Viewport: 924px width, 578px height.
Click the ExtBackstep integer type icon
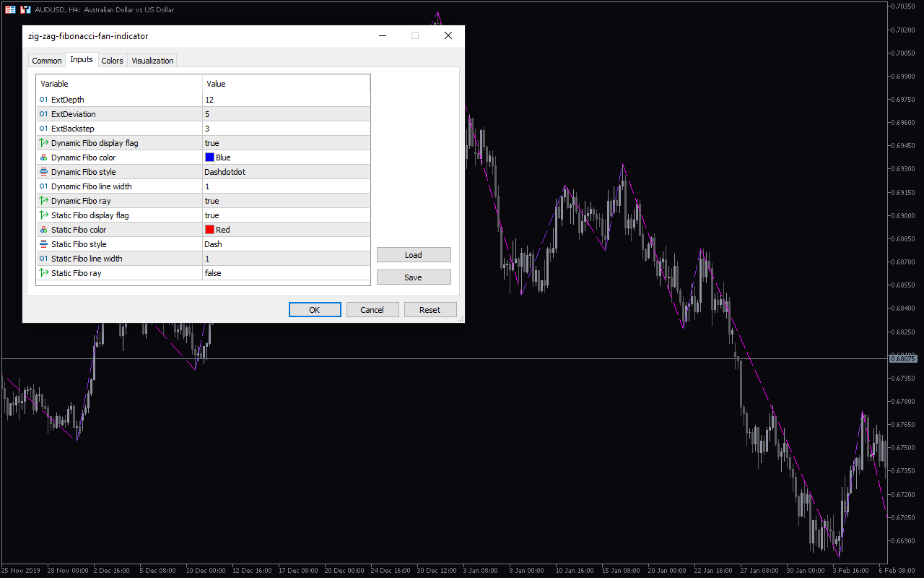tap(43, 129)
